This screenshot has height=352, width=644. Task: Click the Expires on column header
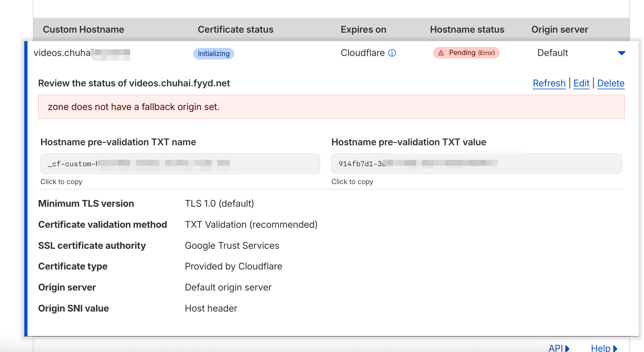point(363,29)
